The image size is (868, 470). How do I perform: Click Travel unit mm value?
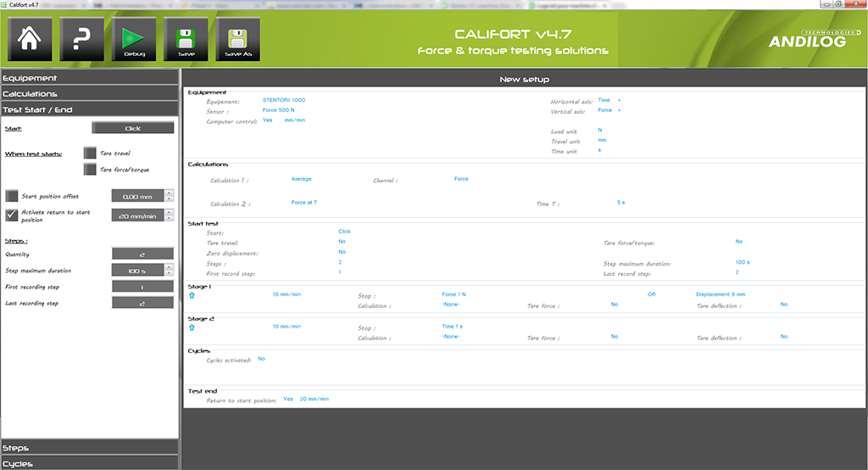(602, 140)
